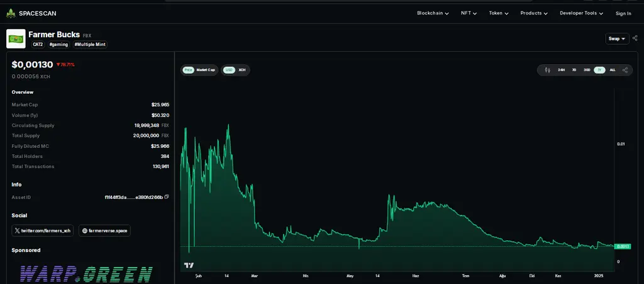Click the chart share icon in range bar
The image size is (644, 284).
(625, 70)
